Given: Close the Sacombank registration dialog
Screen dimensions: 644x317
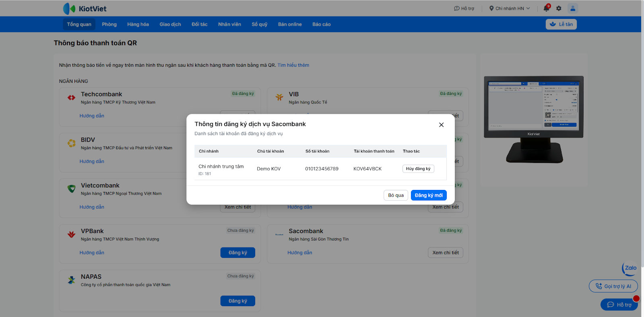Looking at the screenshot, I should 441,125.
